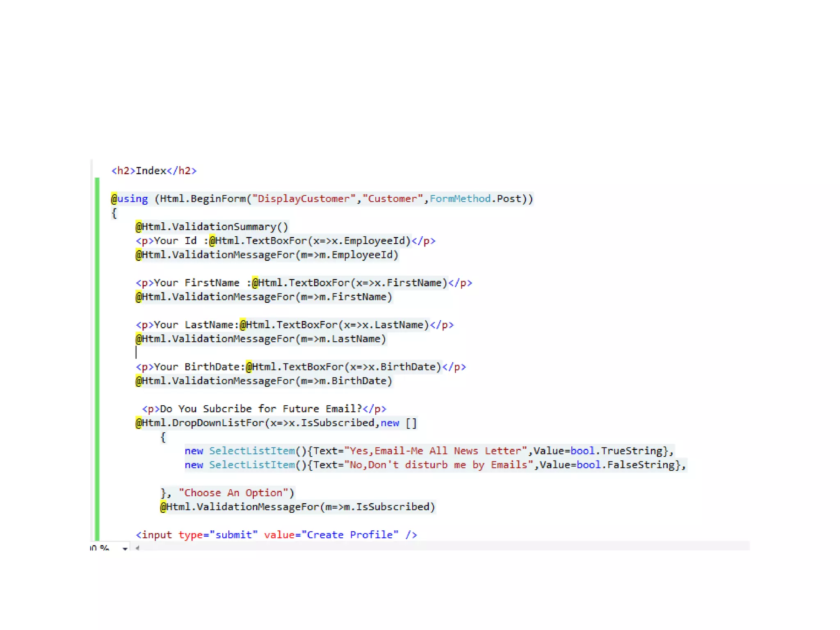Click ValidationMessageFor m.FirstName line
Screen dimensions: 840x630
[264, 297]
